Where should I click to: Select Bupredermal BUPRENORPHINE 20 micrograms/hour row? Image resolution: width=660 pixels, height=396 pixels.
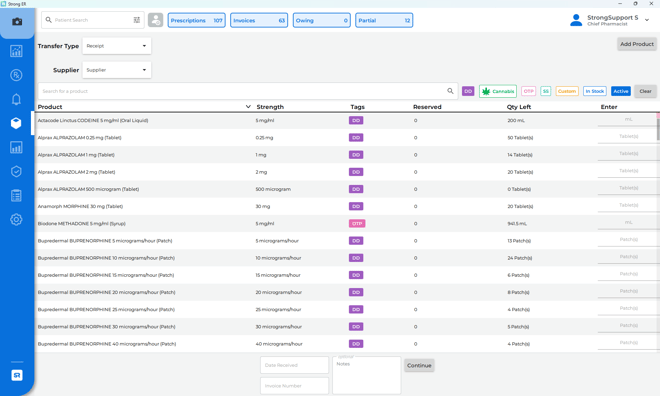347,292
